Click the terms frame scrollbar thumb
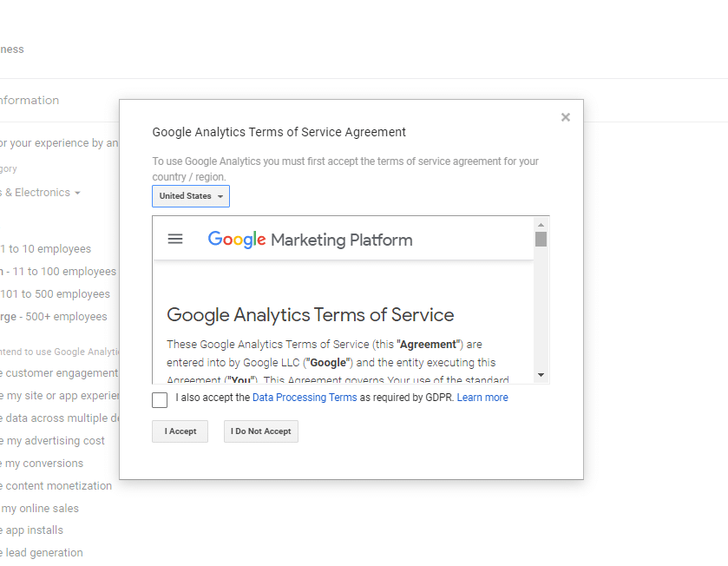The image size is (728, 566). click(541, 239)
